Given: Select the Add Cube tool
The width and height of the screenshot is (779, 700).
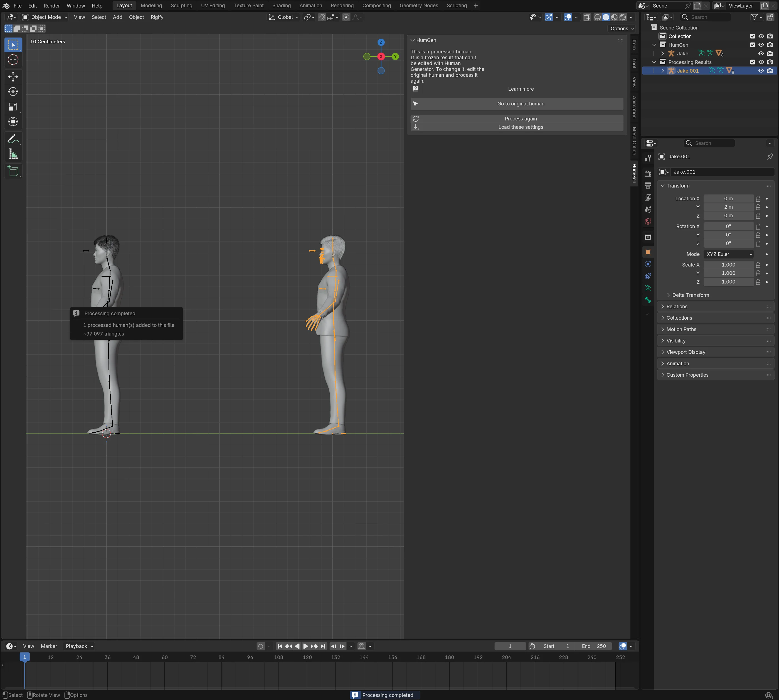Looking at the screenshot, I should [13, 171].
